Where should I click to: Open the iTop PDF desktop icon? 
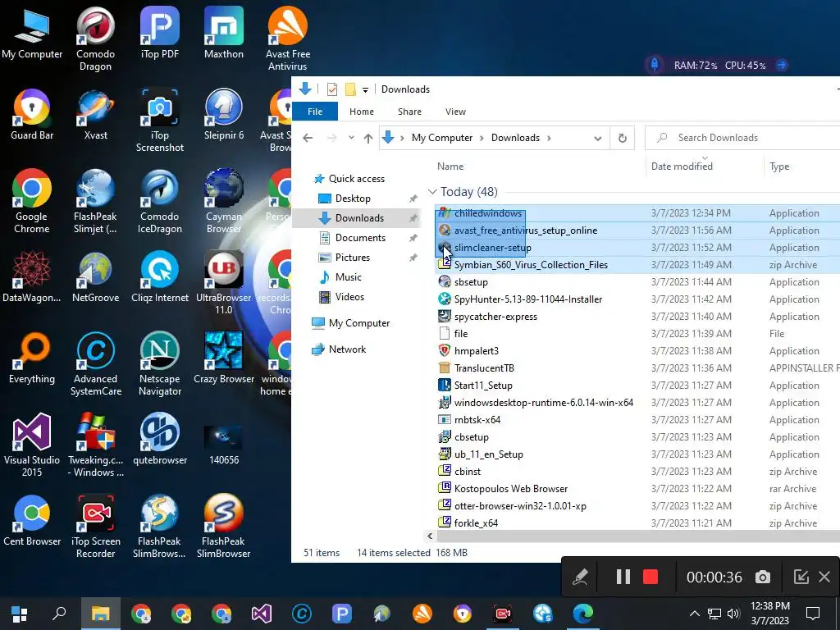(x=160, y=33)
